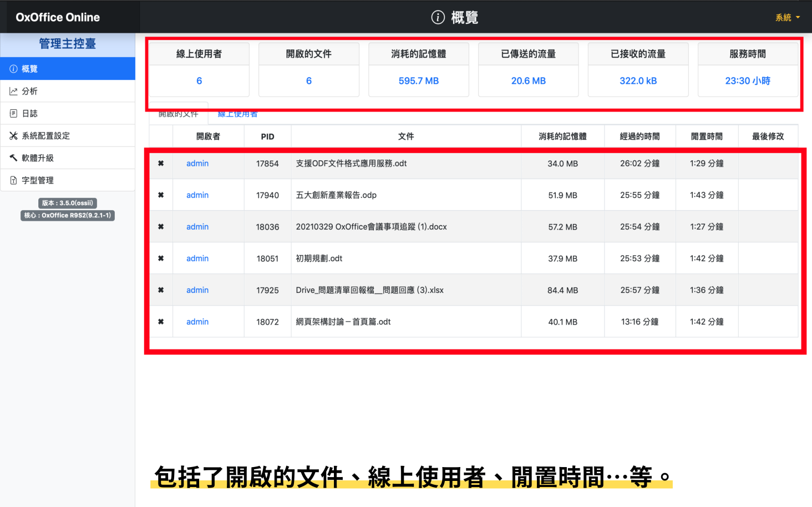Click the 最後修改 column header

point(768,136)
